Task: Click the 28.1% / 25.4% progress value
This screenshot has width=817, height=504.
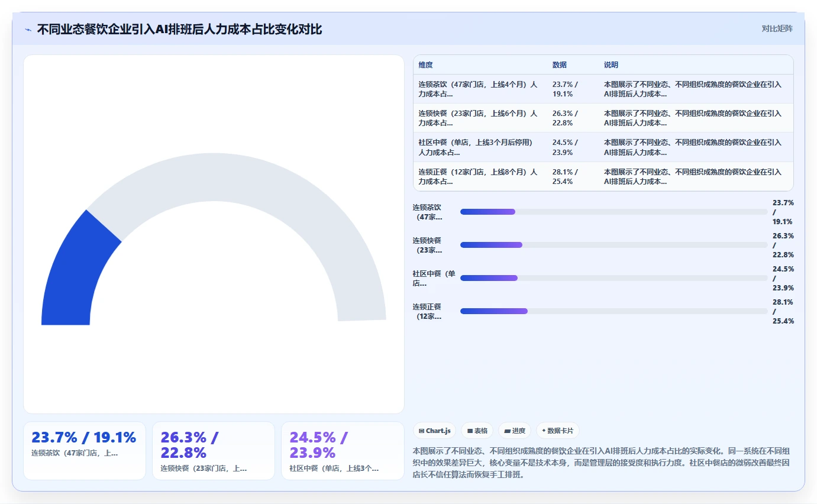Action: [783, 311]
